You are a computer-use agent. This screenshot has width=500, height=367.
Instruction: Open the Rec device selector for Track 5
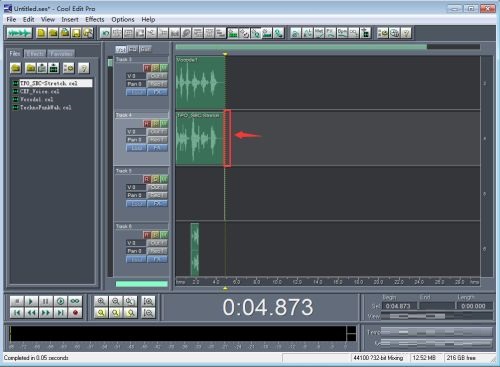pyautogui.click(x=157, y=195)
